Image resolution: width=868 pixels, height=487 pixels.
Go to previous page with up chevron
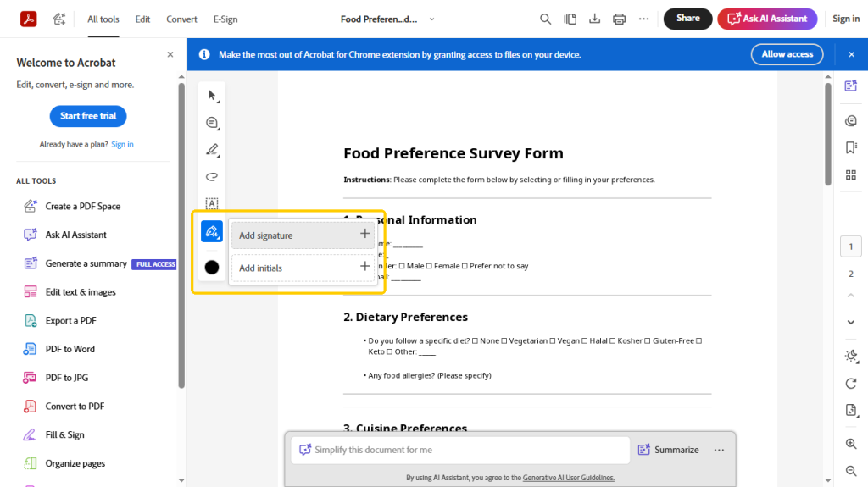[x=851, y=296]
